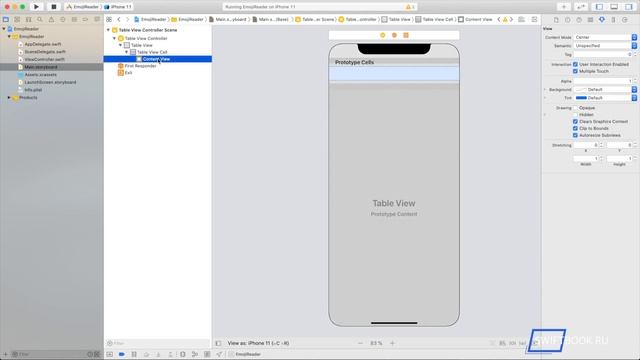Screen dimensions: 640x360
Task: Show the History inspector
Action: coord(567,20)
